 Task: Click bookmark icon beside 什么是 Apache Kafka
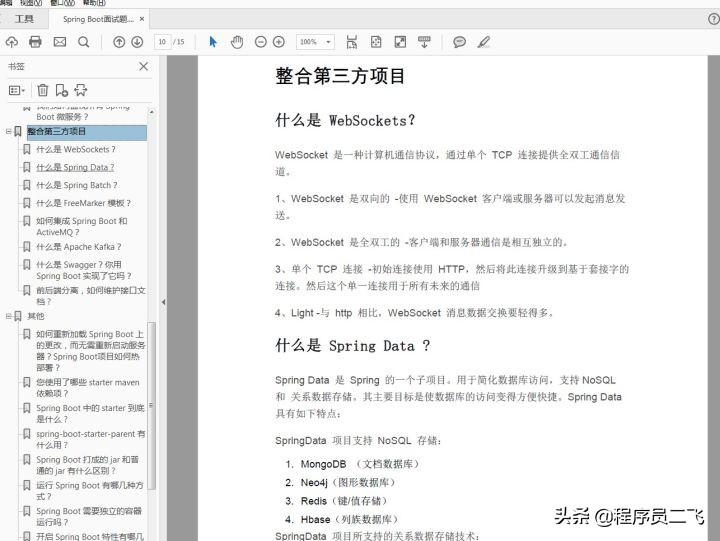27,247
